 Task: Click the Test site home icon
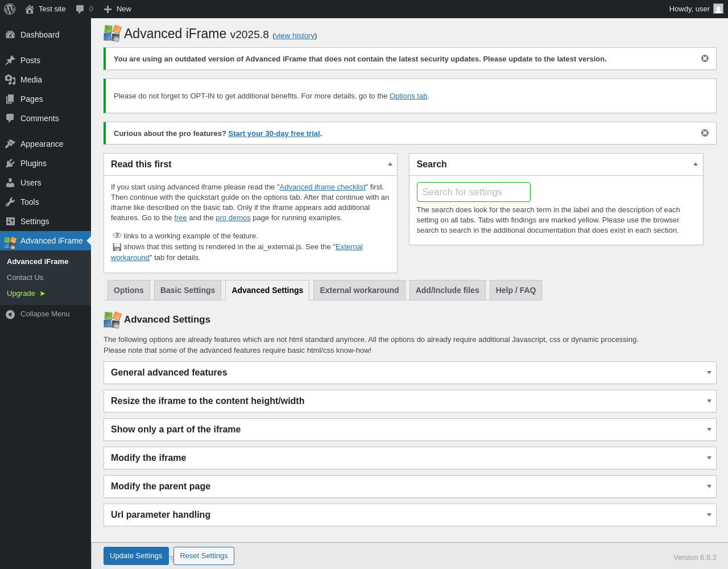(x=30, y=9)
